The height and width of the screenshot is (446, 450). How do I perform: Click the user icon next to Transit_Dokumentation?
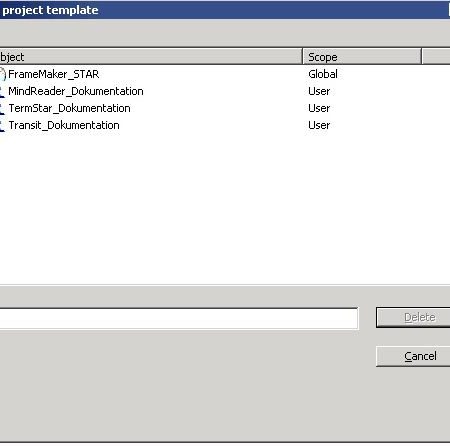point(2,125)
